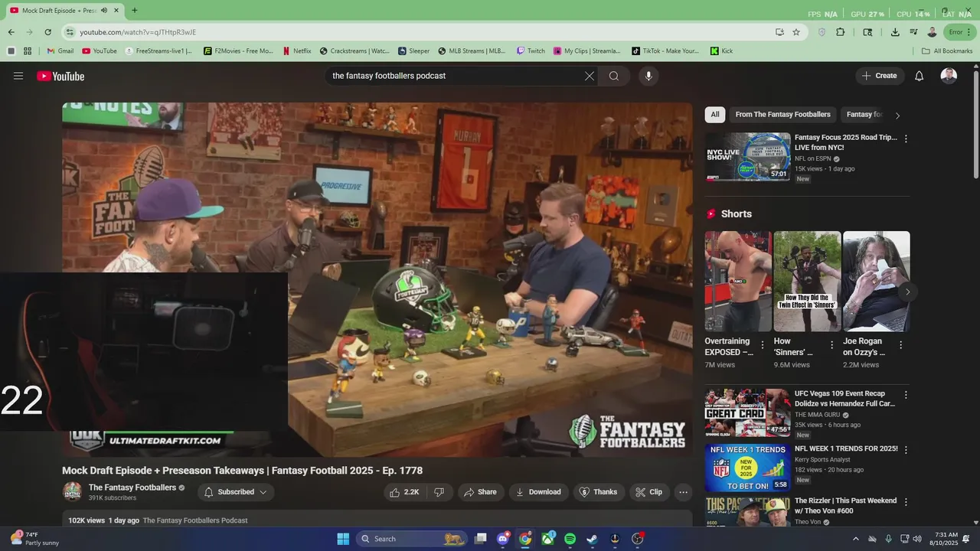This screenshot has height=551, width=980.
Task: Open The Fantasy Footballers channel name link
Action: tap(132, 487)
